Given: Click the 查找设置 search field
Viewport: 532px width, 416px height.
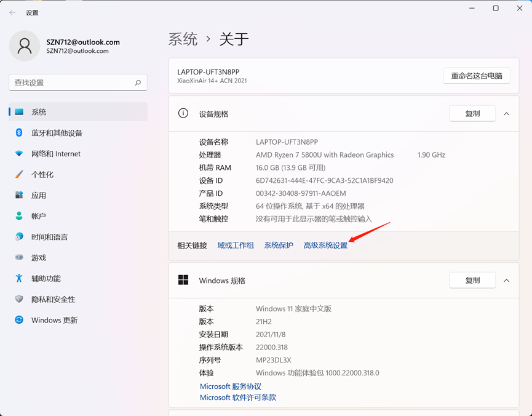Looking at the screenshot, I should (x=78, y=82).
